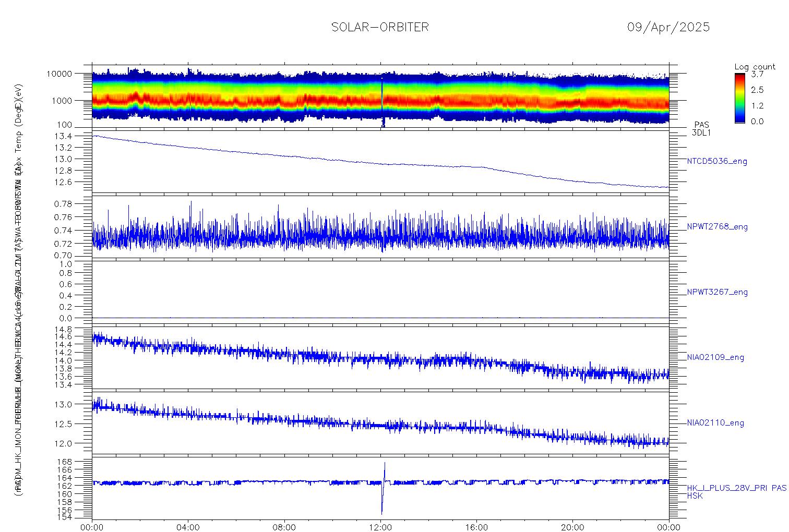Viewport: 789px width, 532px height.
Task: Click the NTCD5036_eng series label
Action: 717,161
